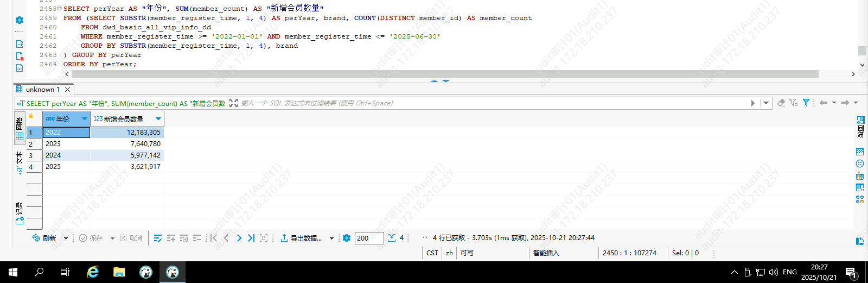868x283 pixels.
Task: Open the custom filter funnel icon
Action: coord(806,103)
